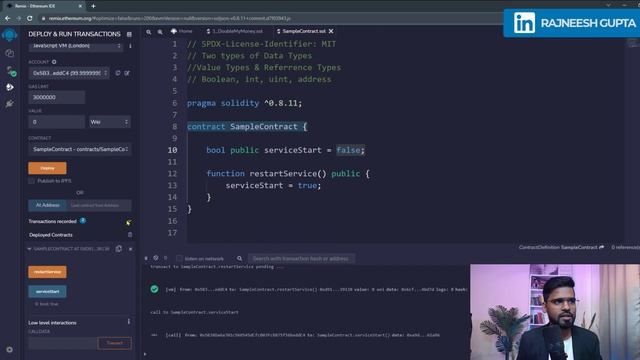The width and height of the screenshot is (640, 360).
Task: Expand the Transactions recorded section
Action: (x=128, y=222)
